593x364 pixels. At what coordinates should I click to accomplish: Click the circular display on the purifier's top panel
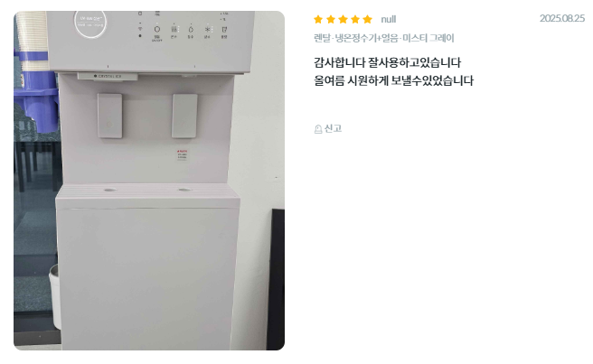coord(90,23)
